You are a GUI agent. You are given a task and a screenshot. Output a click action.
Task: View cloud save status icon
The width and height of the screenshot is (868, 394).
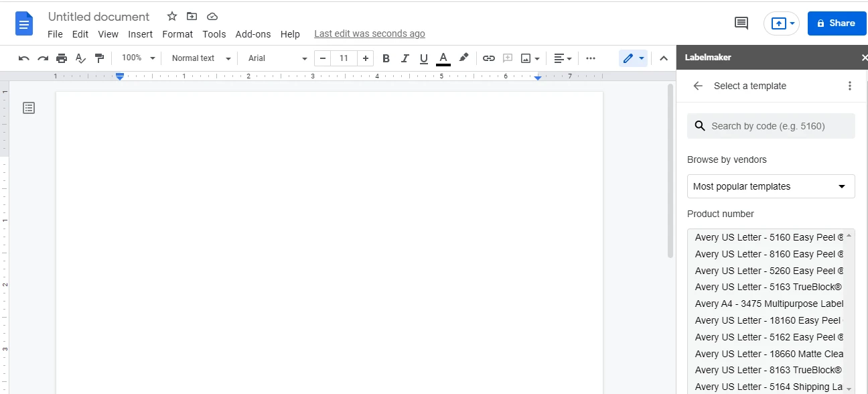[x=212, y=16]
